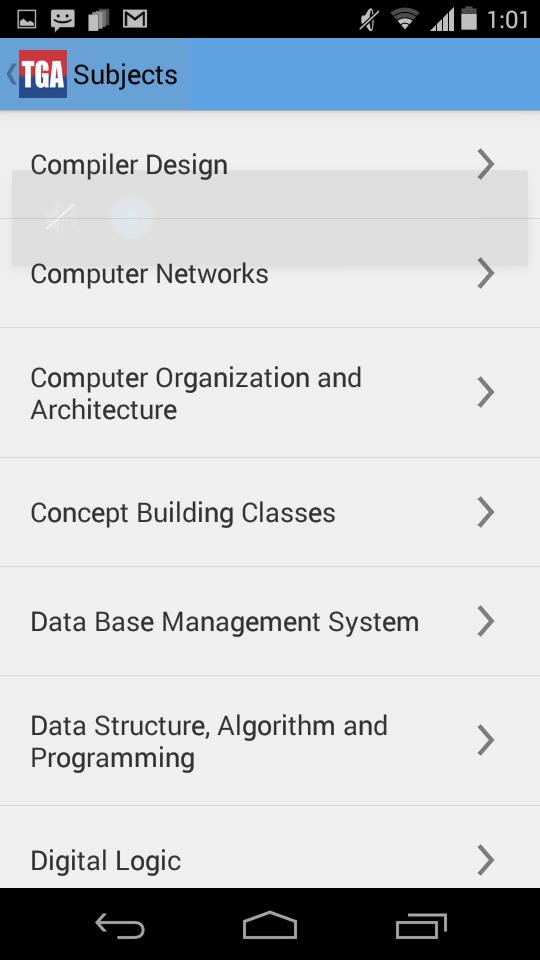The width and height of the screenshot is (540, 960).
Task: Tap the Android home button
Action: coord(270,924)
